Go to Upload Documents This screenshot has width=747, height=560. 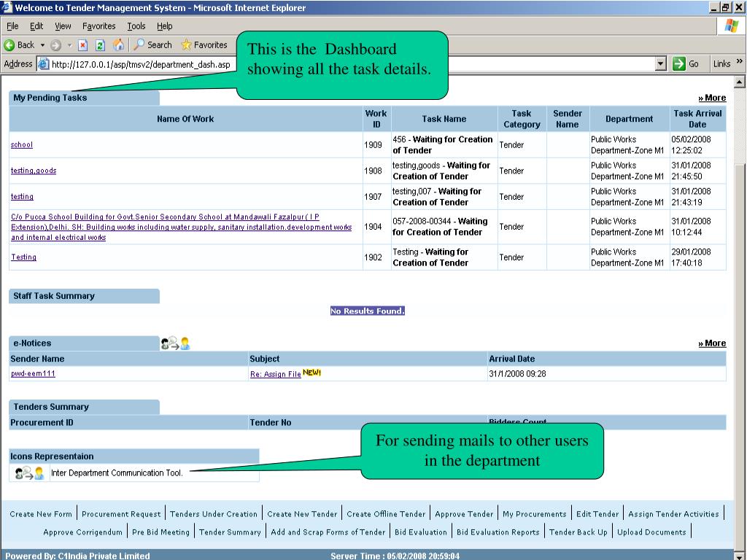pos(651,532)
